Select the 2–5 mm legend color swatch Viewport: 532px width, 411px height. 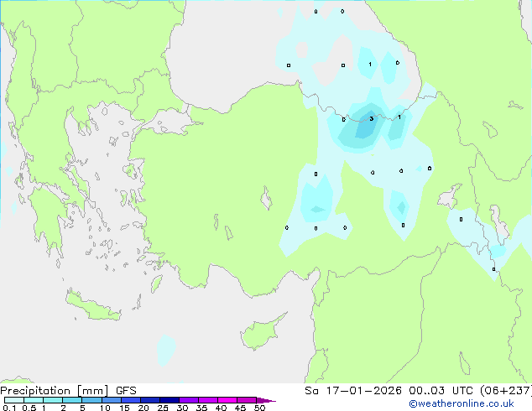[x=72, y=400]
